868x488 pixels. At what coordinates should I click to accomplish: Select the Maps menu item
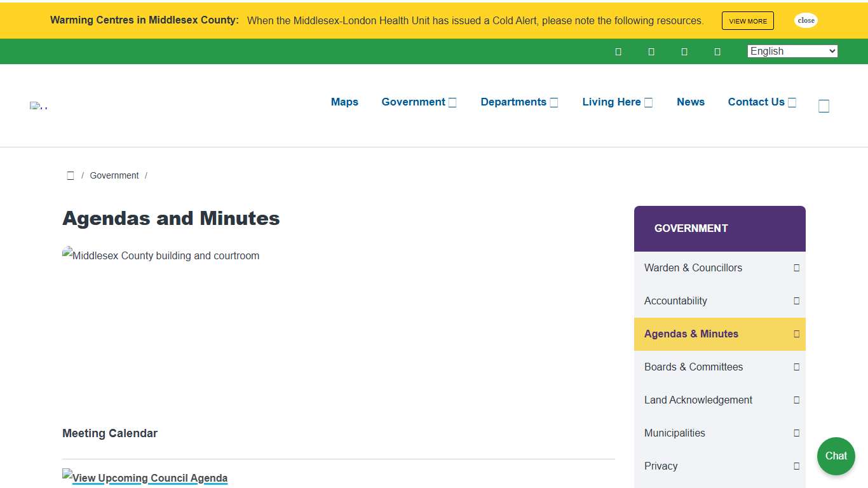pyautogui.click(x=344, y=102)
